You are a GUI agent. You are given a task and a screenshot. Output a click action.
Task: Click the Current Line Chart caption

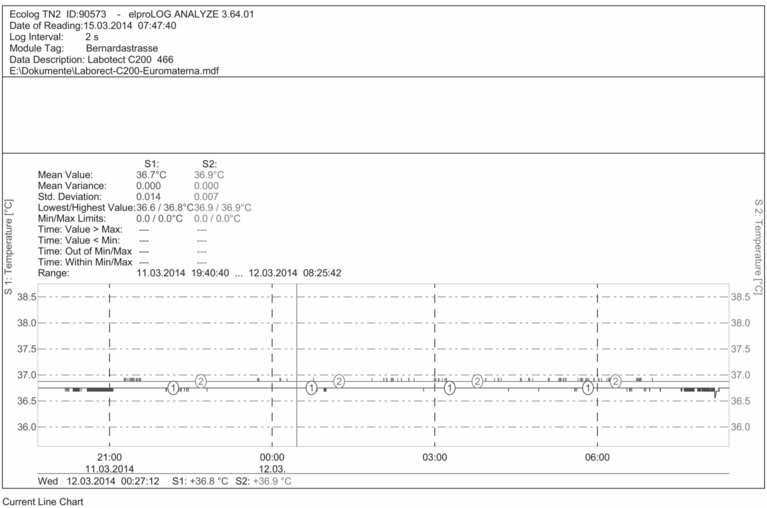click(x=44, y=499)
